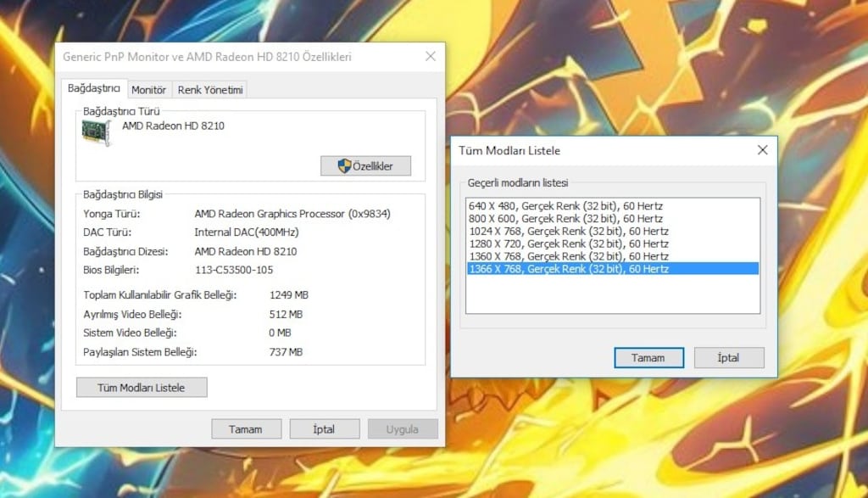868x498 pixels.
Task: Choose the 800 X 600 display mode
Action: pos(612,219)
